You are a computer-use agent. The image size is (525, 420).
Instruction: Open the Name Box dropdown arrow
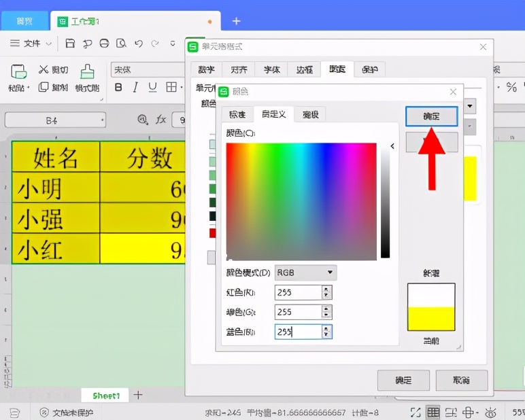(x=102, y=120)
